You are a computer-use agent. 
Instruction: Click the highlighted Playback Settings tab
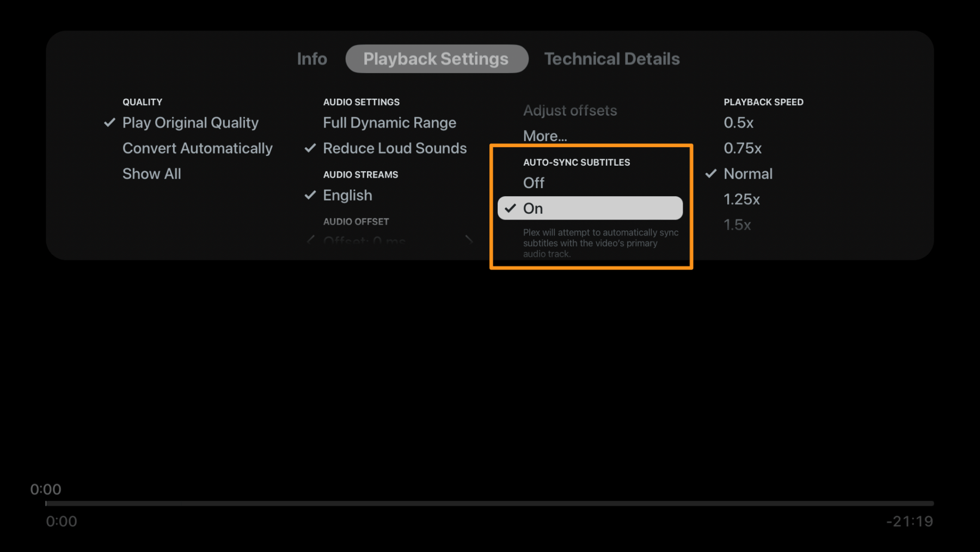[x=436, y=58]
